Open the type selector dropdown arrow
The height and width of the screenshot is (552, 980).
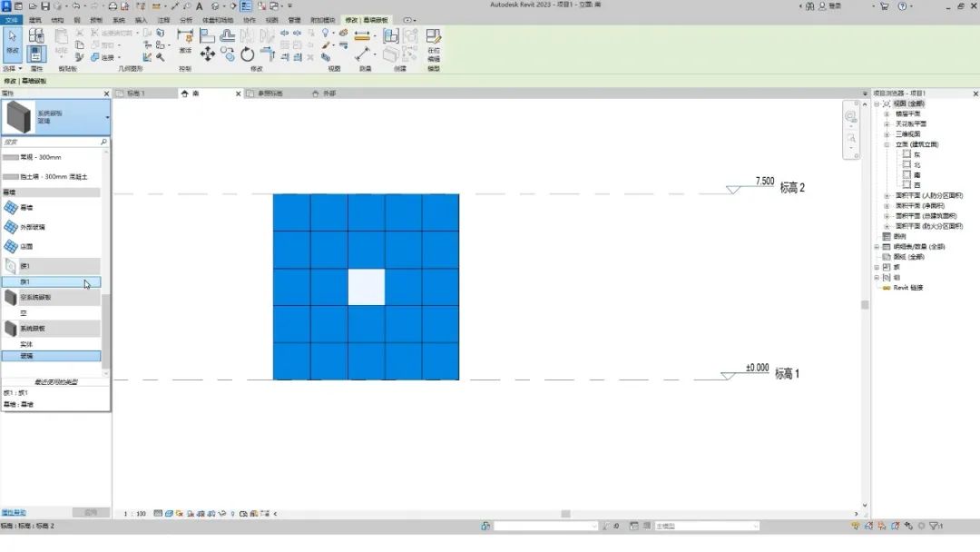(x=107, y=117)
